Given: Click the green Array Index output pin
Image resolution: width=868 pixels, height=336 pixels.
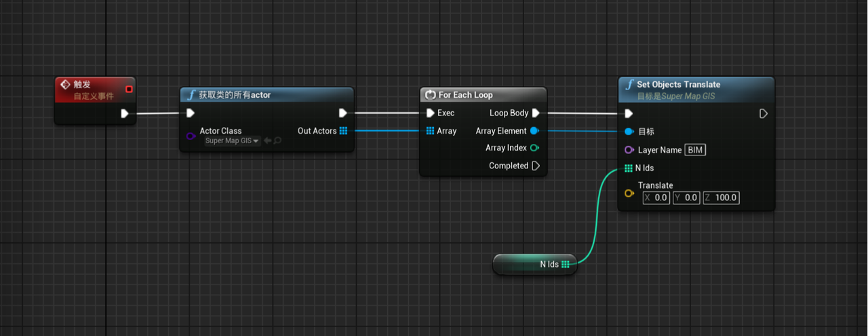Looking at the screenshot, I should (x=534, y=148).
